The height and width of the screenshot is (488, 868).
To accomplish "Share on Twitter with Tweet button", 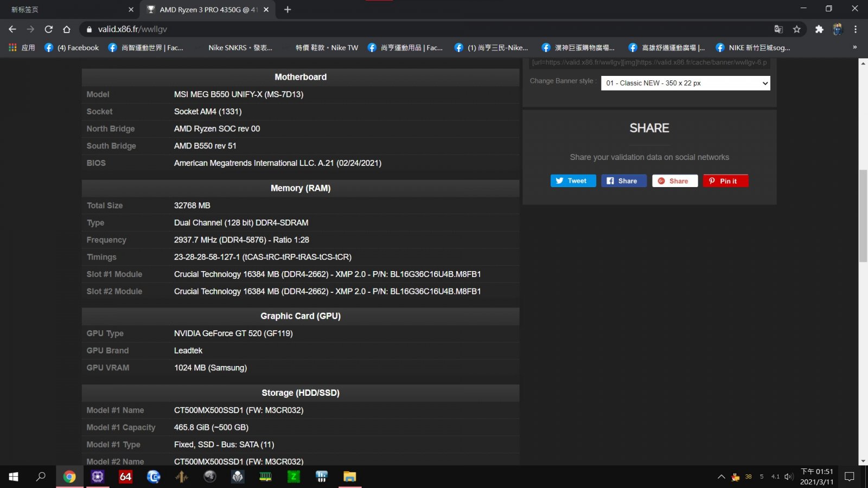I will click(573, 181).
